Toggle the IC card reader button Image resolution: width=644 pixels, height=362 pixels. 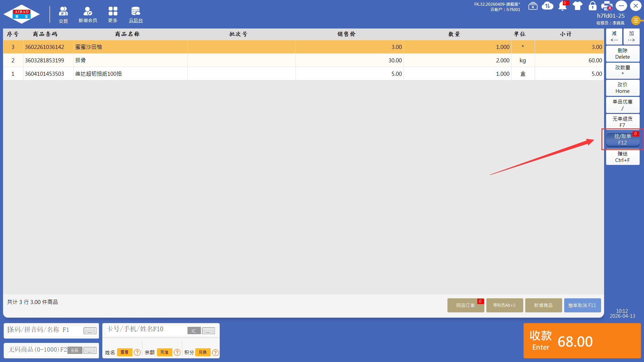pos(194,330)
